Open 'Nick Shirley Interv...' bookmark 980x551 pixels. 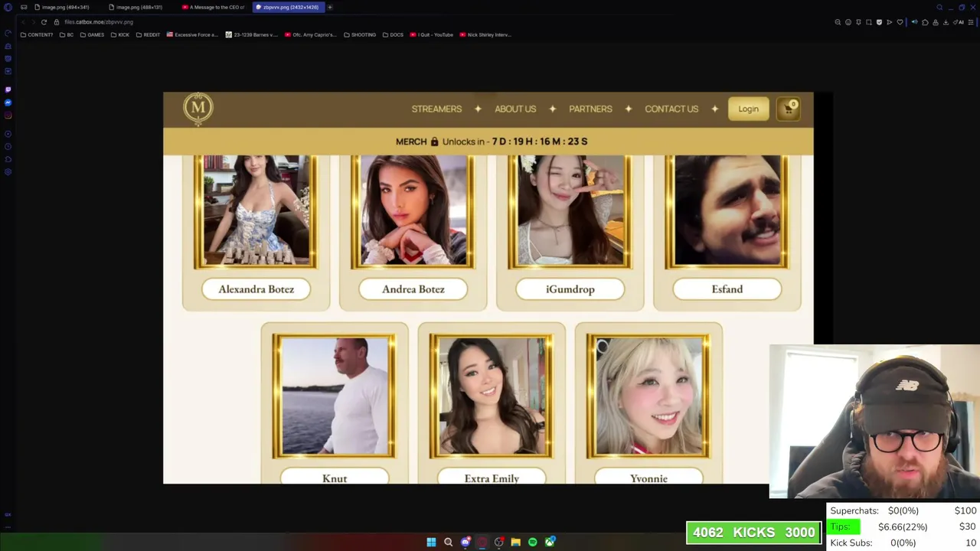[x=485, y=34]
